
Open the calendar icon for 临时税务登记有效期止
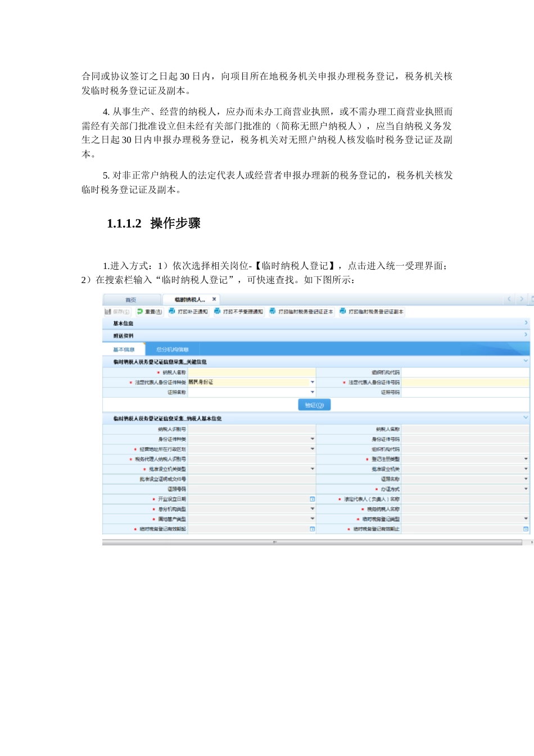click(x=526, y=529)
